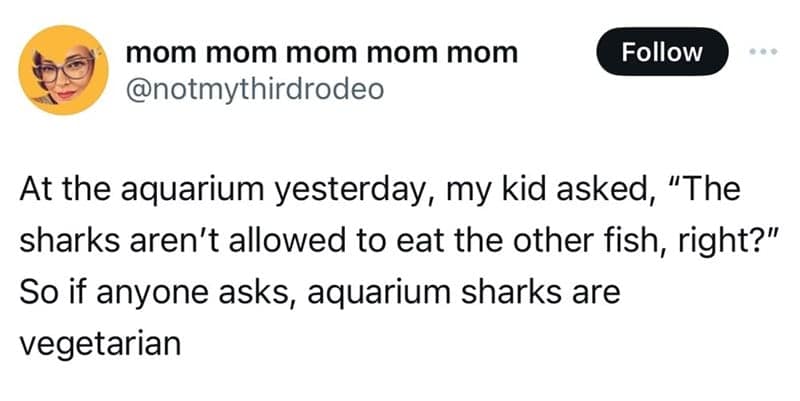Open the "mom mom mom mom mom" profile name
The image size is (800, 401).
[321, 52]
